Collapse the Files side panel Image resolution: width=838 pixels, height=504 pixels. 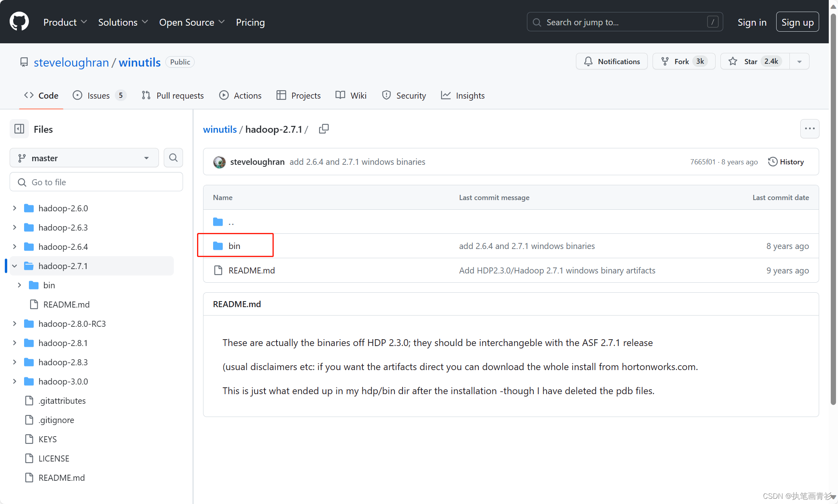tap(19, 129)
